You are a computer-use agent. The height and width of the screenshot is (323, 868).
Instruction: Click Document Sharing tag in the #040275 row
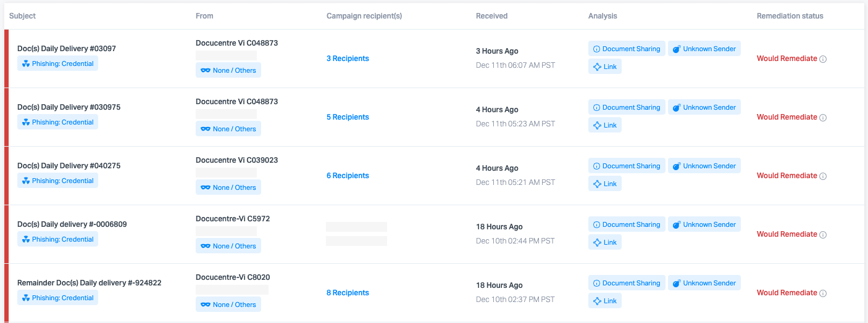pos(627,166)
